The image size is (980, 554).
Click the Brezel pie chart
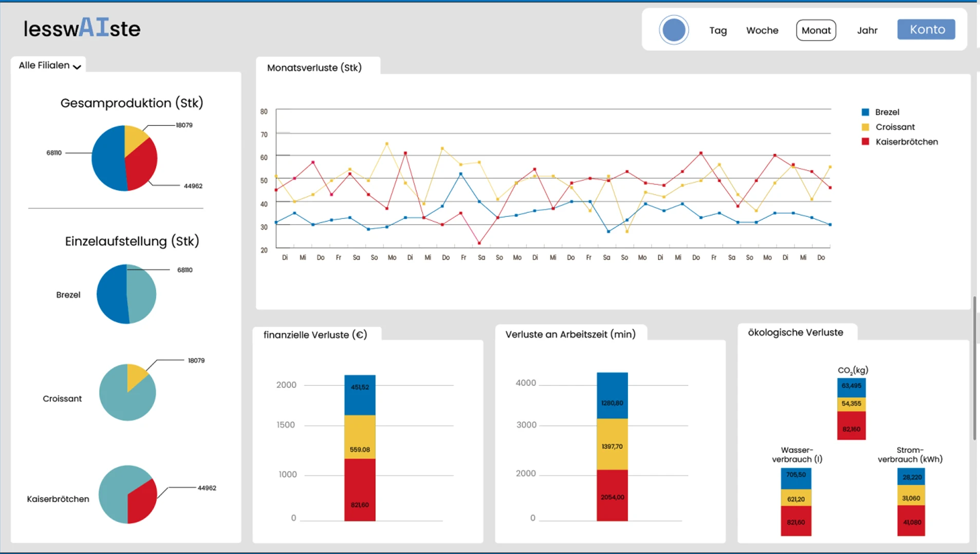click(126, 294)
